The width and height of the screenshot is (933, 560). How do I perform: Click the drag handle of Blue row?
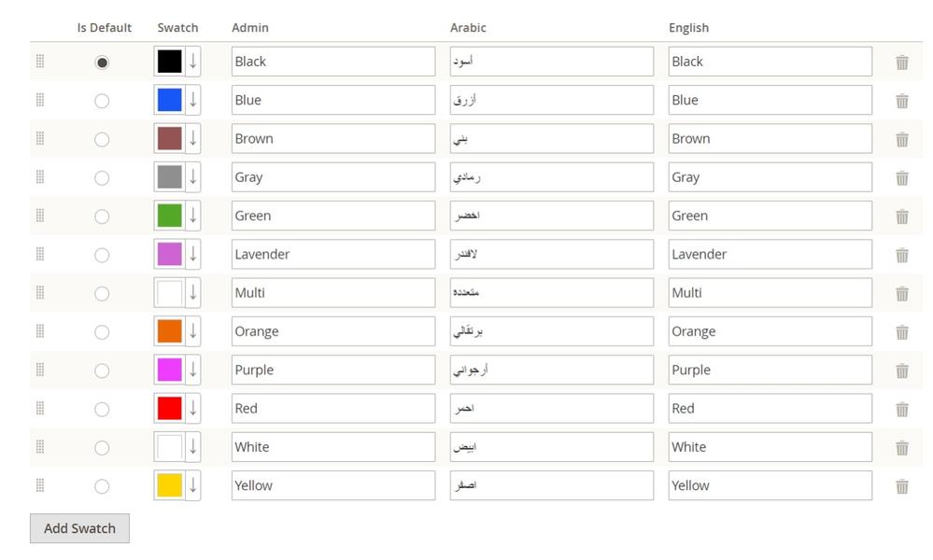(39, 100)
